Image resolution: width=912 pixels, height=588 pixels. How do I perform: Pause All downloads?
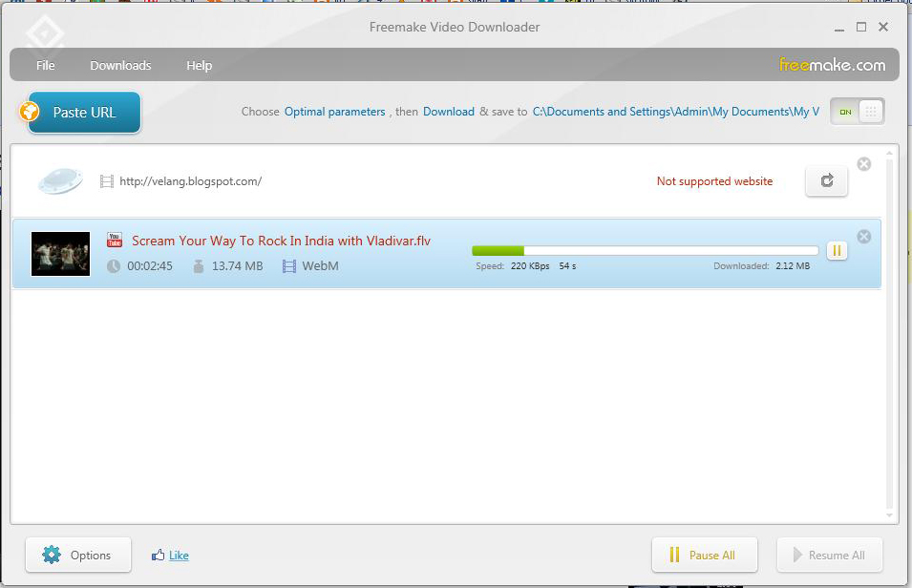tap(705, 555)
